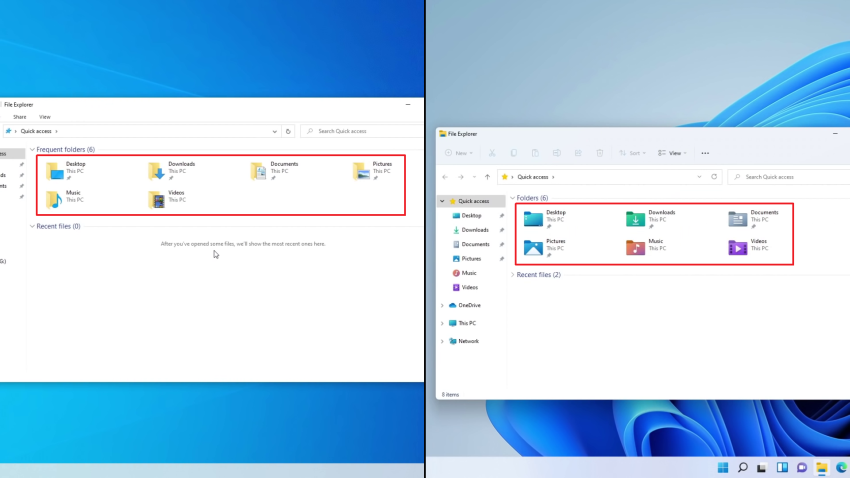The image size is (850, 478).
Task: Go forward in Windows 11 explorer
Action: [461, 177]
